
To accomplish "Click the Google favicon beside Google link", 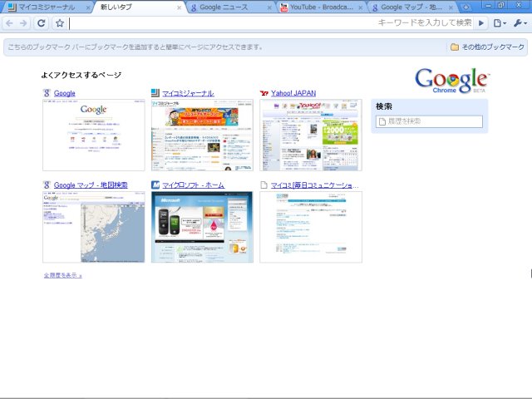I will tap(47, 92).
